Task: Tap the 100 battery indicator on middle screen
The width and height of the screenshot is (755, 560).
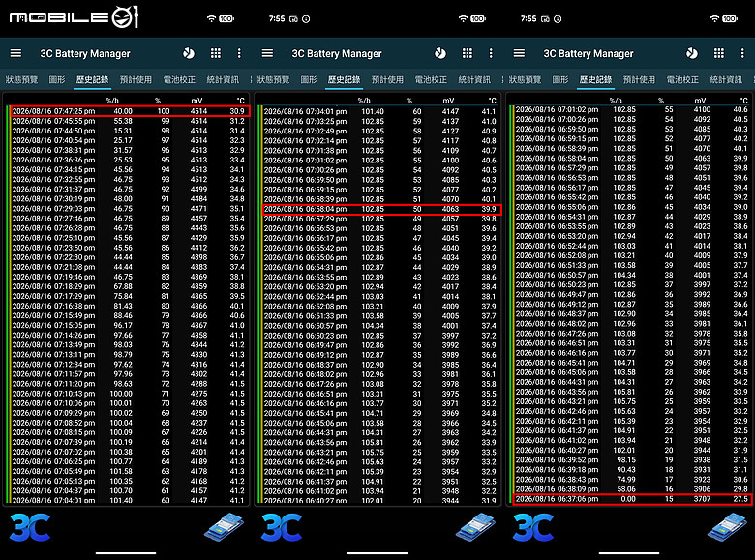Action: (x=477, y=18)
